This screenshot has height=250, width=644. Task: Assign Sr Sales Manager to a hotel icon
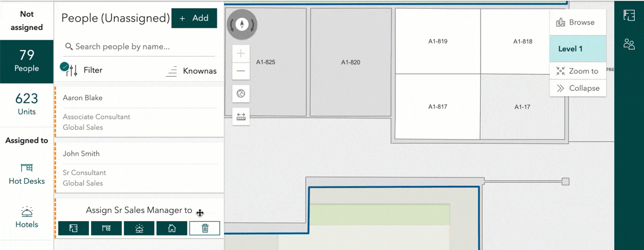pos(139,228)
